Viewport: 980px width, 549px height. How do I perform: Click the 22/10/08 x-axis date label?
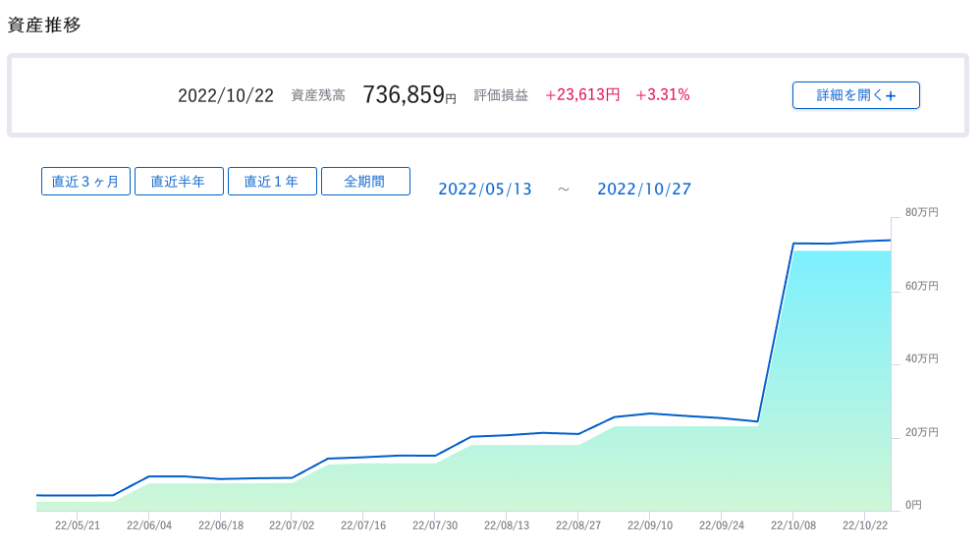point(793,525)
